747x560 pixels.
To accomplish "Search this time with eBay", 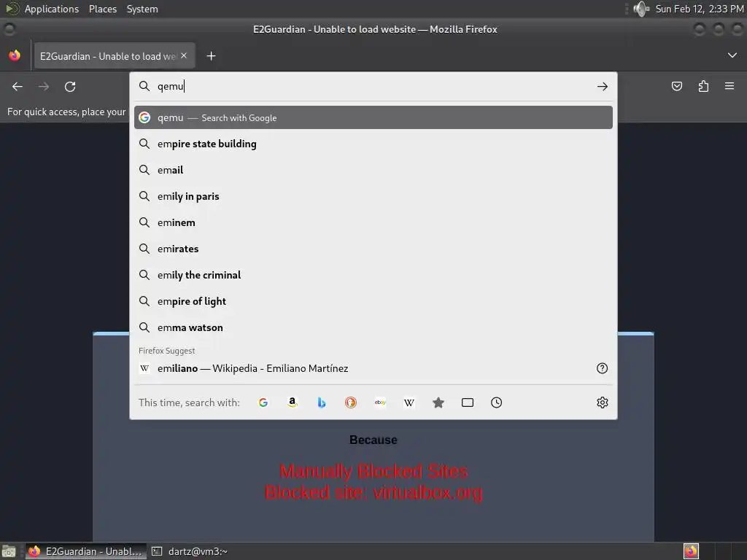I will (380, 402).
